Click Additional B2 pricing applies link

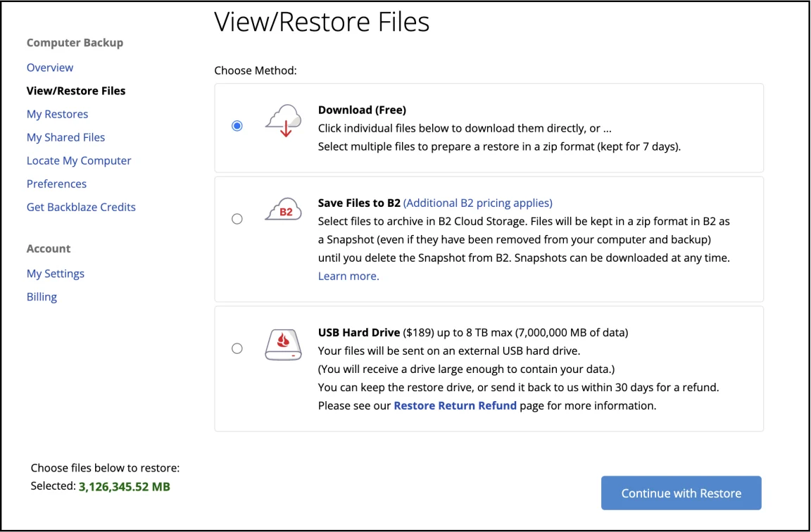click(478, 203)
